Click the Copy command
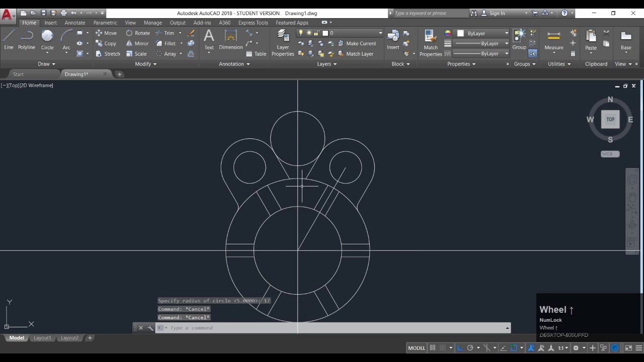 [x=106, y=44]
